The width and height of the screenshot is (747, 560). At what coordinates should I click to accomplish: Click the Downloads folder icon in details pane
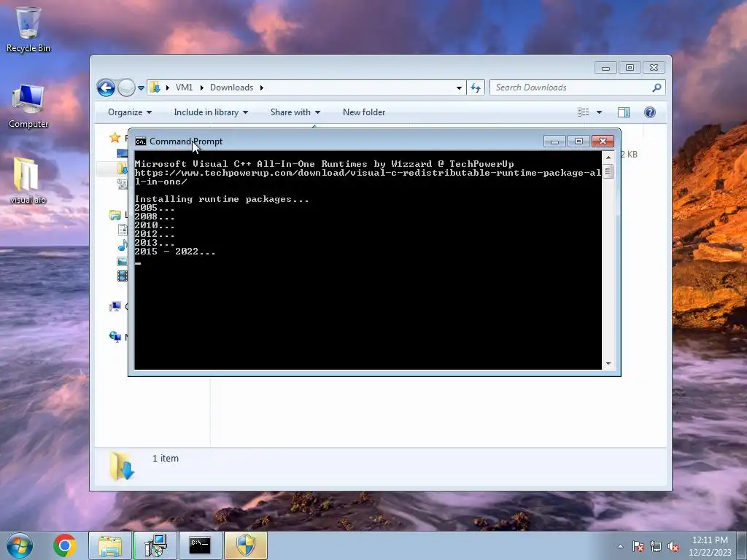[122, 466]
